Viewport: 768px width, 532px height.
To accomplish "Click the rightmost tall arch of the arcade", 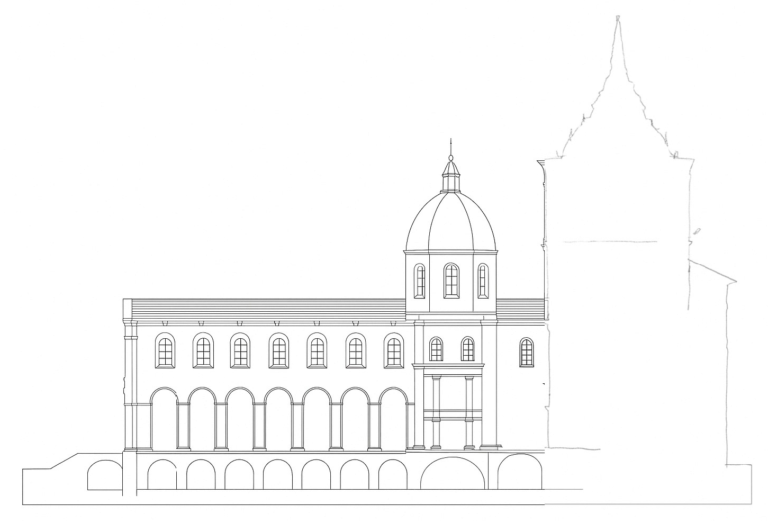I will click(x=393, y=421).
